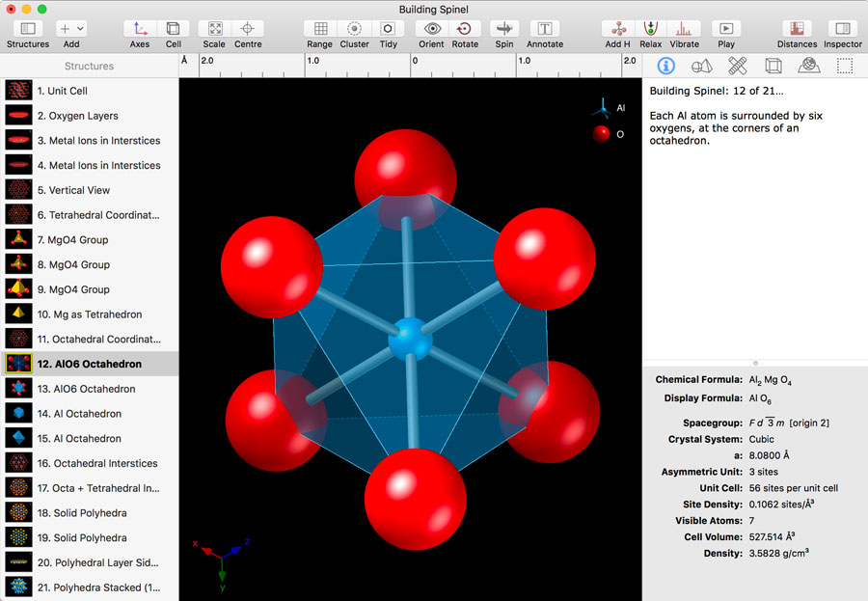Activate the Rotate tool
Image resolution: width=868 pixels, height=601 pixels.
pyautogui.click(x=465, y=29)
